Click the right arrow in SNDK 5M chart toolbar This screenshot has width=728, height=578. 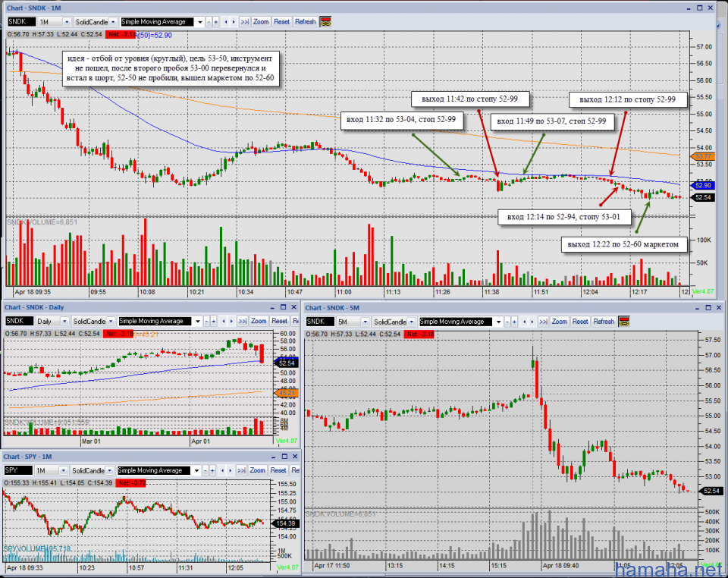point(532,322)
